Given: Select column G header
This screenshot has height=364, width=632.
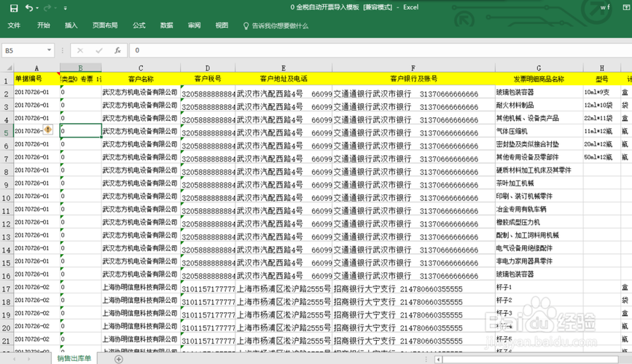Looking at the screenshot, I should point(539,68).
